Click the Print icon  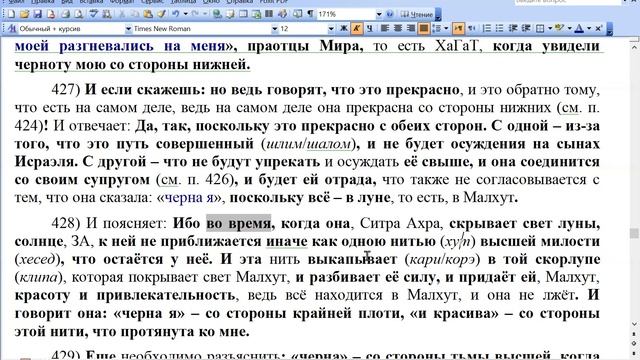pyautogui.click(x=65, y=14)
